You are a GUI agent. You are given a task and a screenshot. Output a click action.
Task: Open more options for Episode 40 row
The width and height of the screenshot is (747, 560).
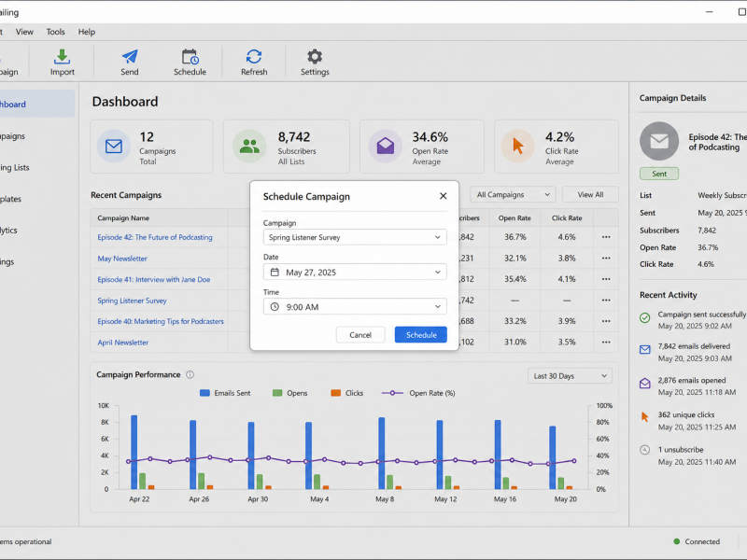(x=606, y=321)
